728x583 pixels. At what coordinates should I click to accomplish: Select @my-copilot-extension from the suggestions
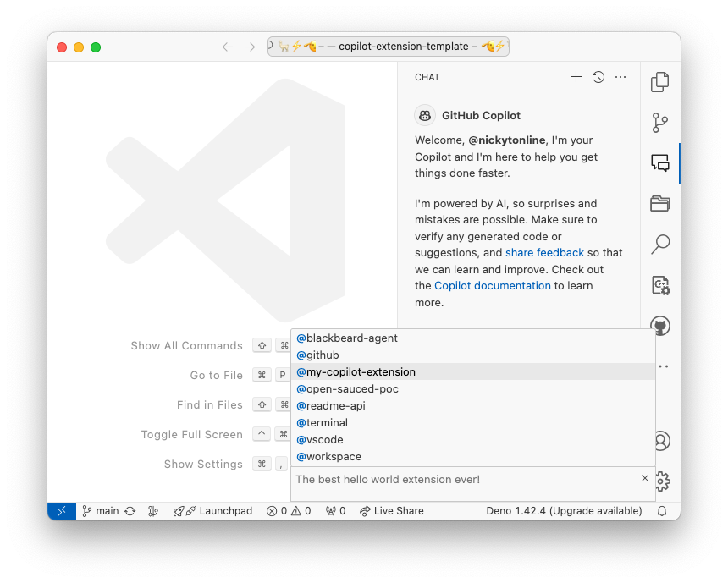pos(356,371)
